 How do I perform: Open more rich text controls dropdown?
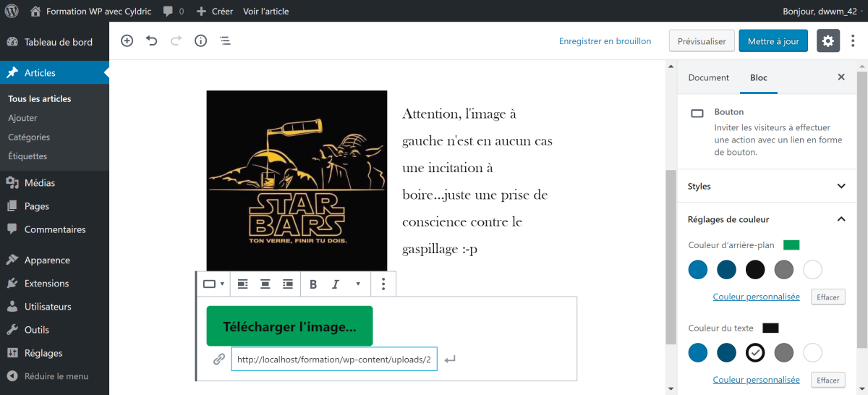358,284
